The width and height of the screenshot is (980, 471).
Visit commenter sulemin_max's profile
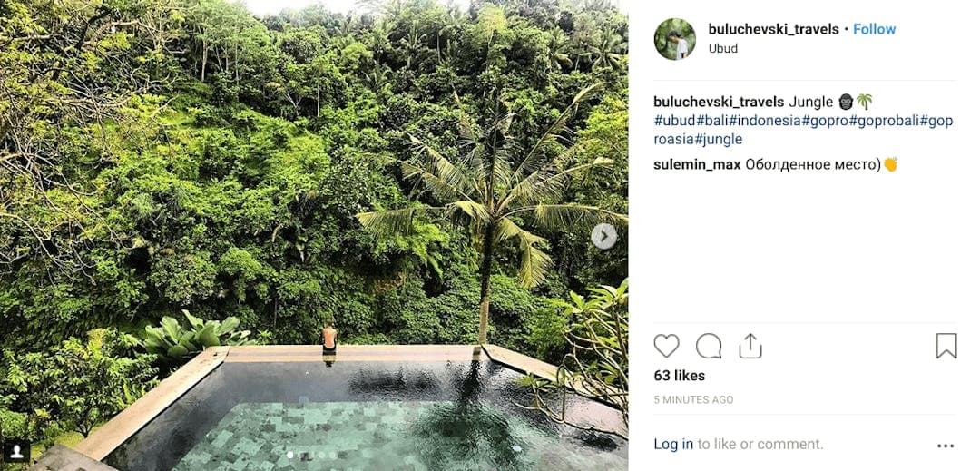(697, 164)
